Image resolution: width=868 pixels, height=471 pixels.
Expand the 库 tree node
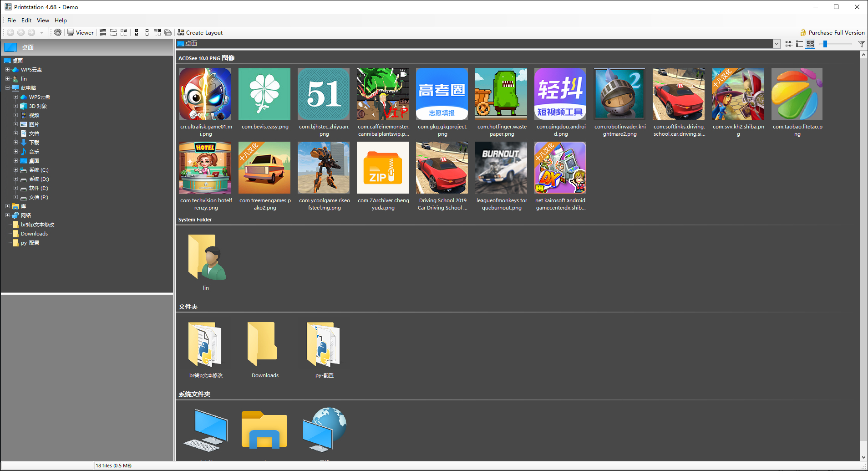(x=7, y=206)
